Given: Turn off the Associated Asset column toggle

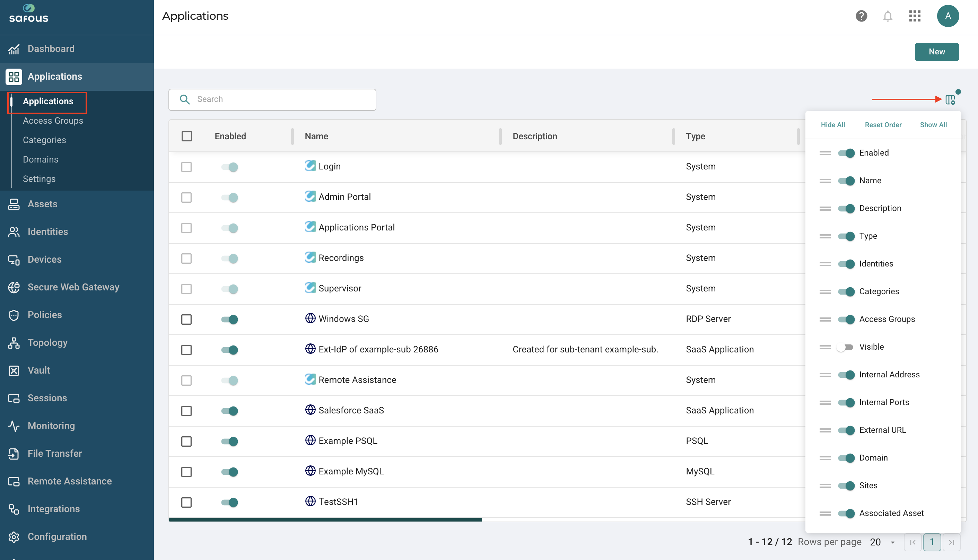Looking at the screenshot, I should coord(846,513).
